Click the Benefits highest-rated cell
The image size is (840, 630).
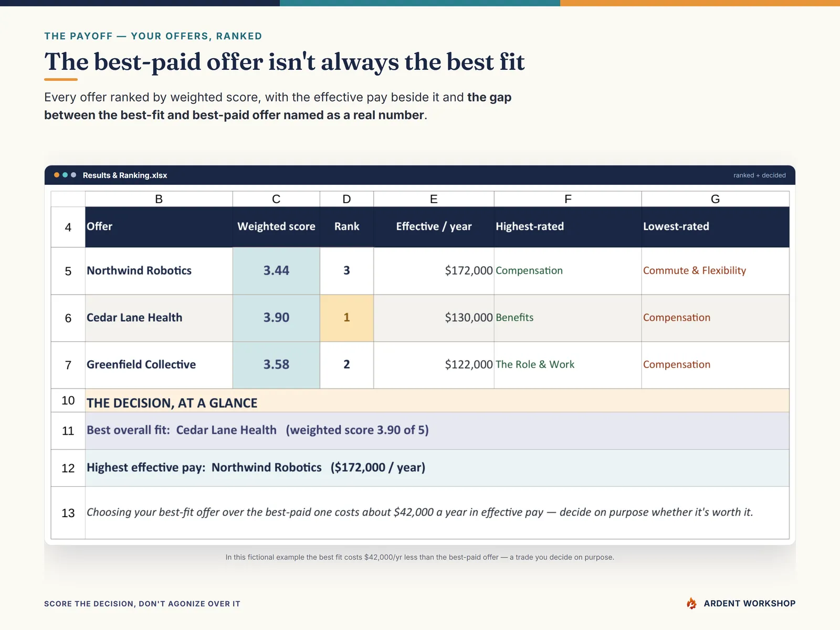pos(568,318)
